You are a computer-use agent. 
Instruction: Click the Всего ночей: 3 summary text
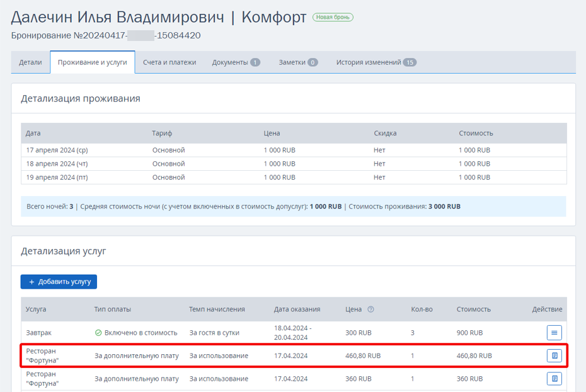click(50, 206)
